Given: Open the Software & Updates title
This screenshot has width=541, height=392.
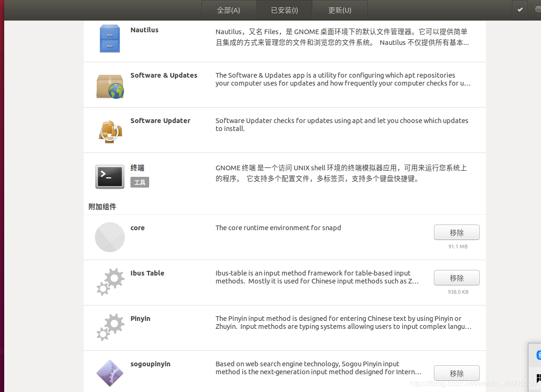Looking at the screenshot, I should coord(164,75).
